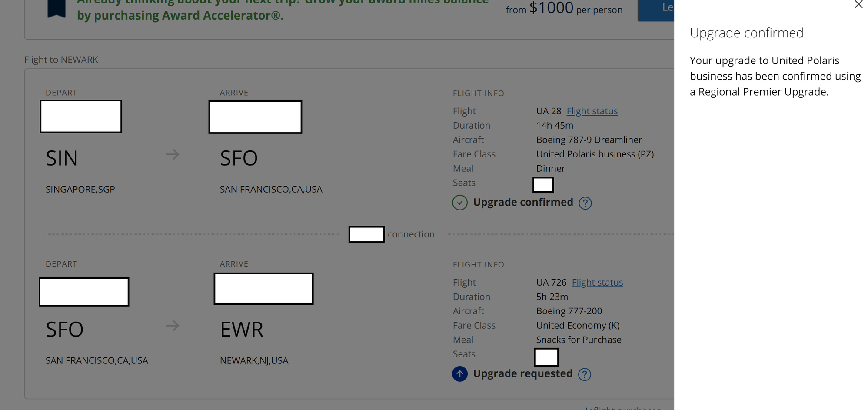The height and width of the screenshot is (410, 868).
Task: Click the Upgrade confirmed panel heading
Action: pyautogui.click(x=746, y=33)
